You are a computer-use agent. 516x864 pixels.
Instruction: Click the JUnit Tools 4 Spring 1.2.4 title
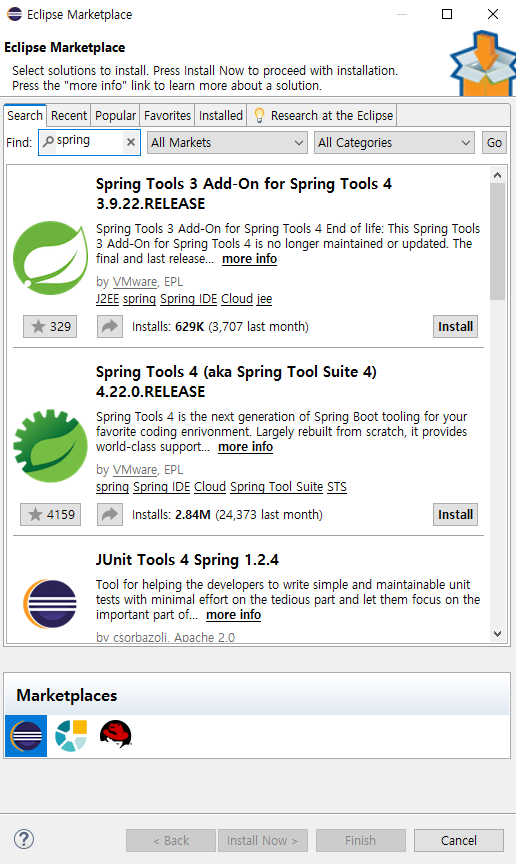[187, 560]
